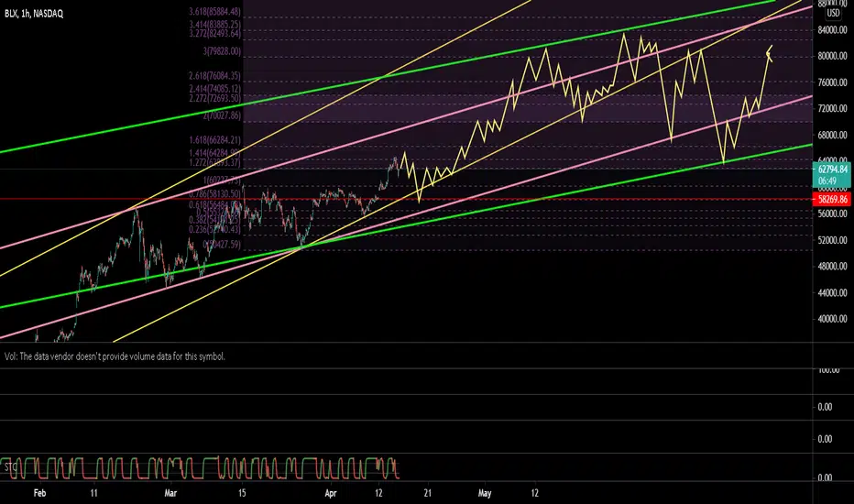Select the 2.618(76084.35) Fibonacci level label

(x=214, y=76)
